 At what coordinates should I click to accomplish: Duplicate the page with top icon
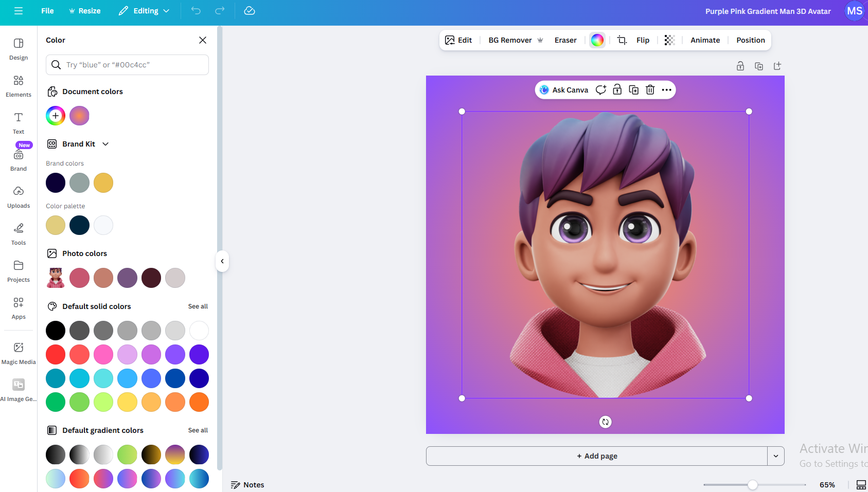(x=759, y=66)
